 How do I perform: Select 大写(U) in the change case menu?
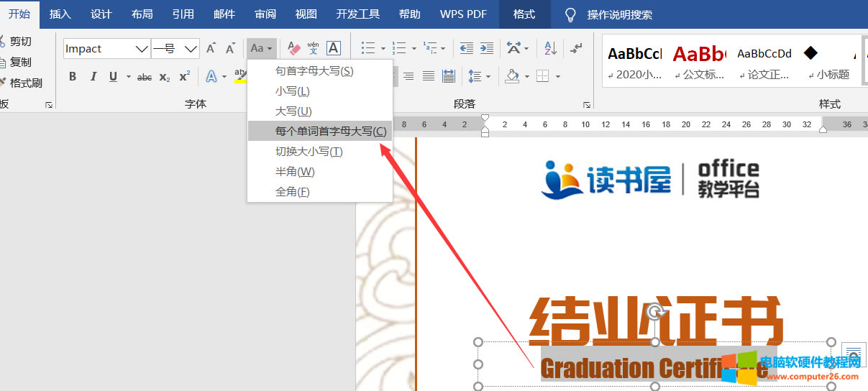(293, 111)
